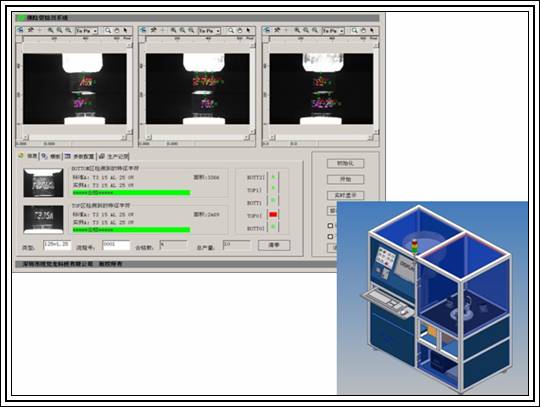Pick the arrow pointer tool in middle viewer
540x407 pixels.
pyautogui.click(x=248, y=31)
